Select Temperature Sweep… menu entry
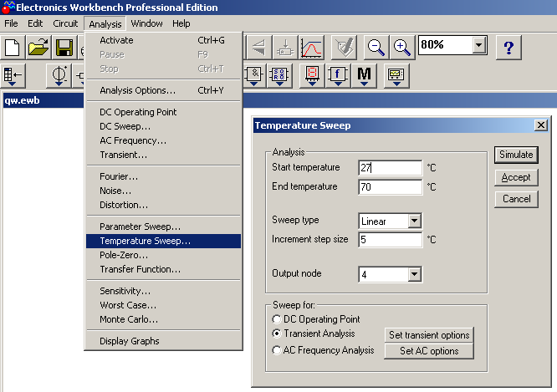Viewport: 557px width, 392px height. click(163, 241)
